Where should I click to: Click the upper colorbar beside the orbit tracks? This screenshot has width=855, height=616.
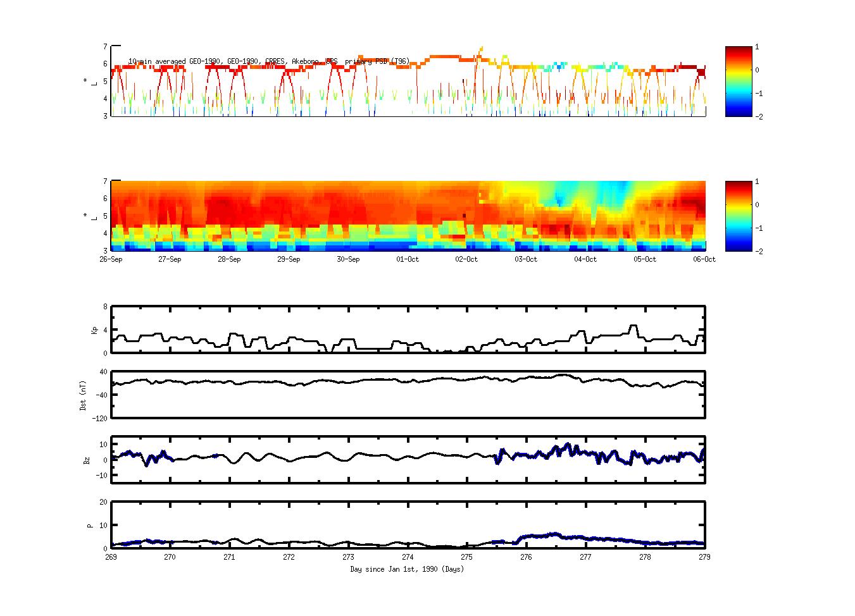(738, 82)
